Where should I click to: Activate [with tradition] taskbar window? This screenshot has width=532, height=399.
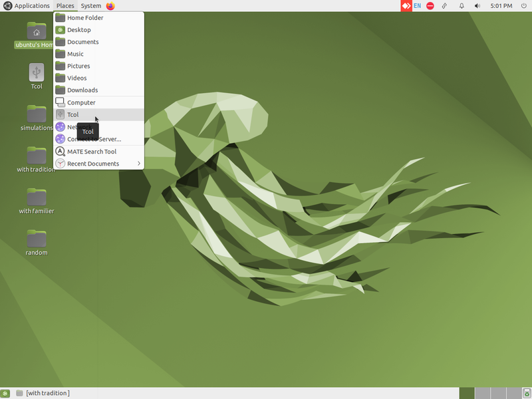point(43,393)
